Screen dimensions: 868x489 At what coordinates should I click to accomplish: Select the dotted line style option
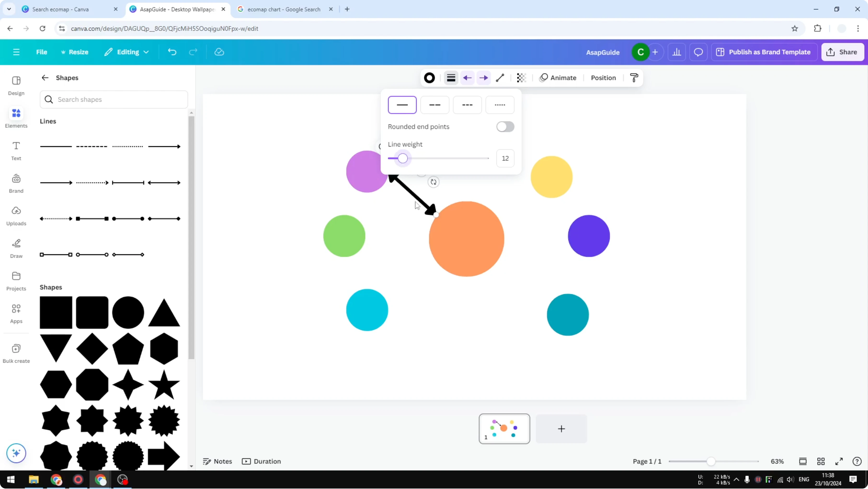[500, 105]
